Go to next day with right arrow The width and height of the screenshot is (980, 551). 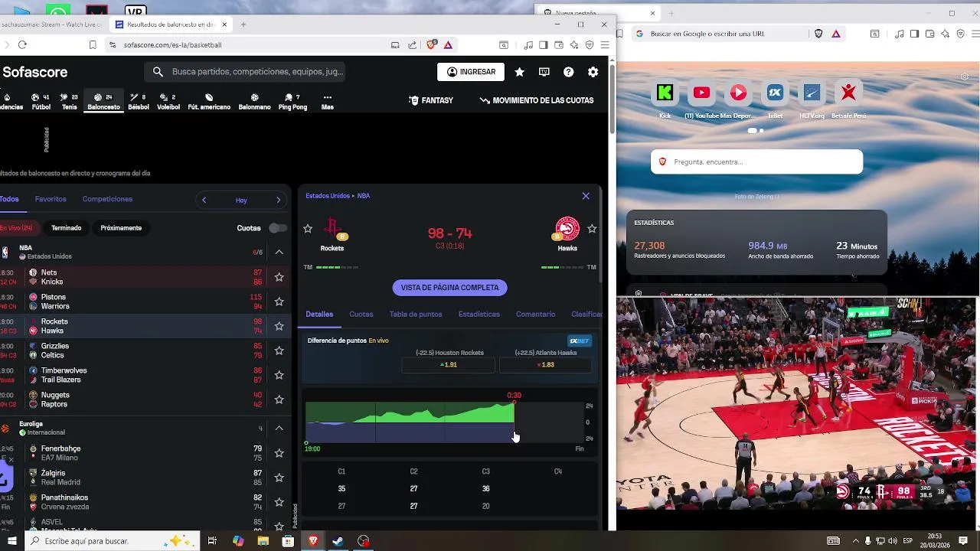click(x=279, y=200)
